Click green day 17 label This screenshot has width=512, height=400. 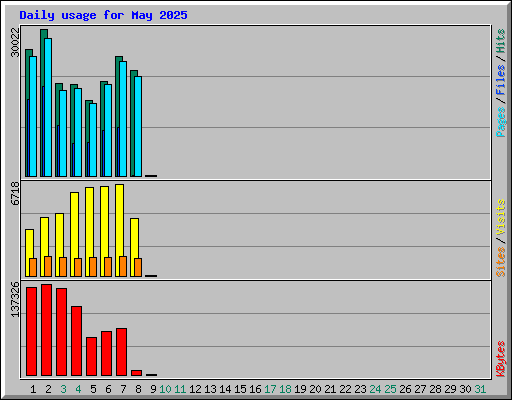click(270, 389)
